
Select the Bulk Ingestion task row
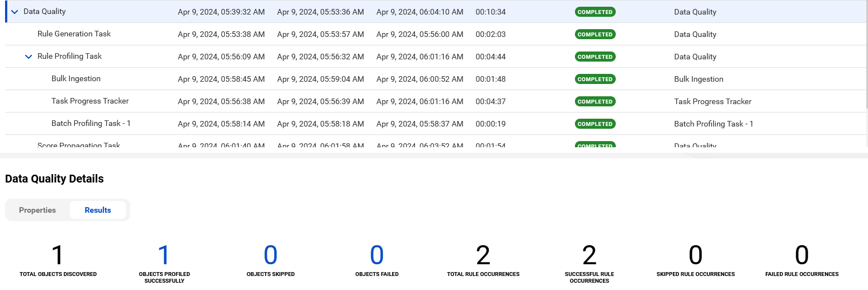pyautogui.click(x=436, y=79)
